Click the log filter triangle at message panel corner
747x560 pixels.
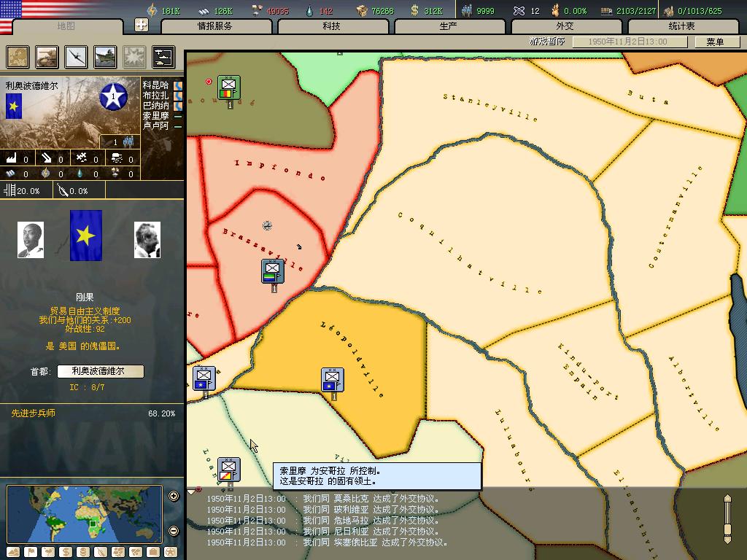(192, 491)
